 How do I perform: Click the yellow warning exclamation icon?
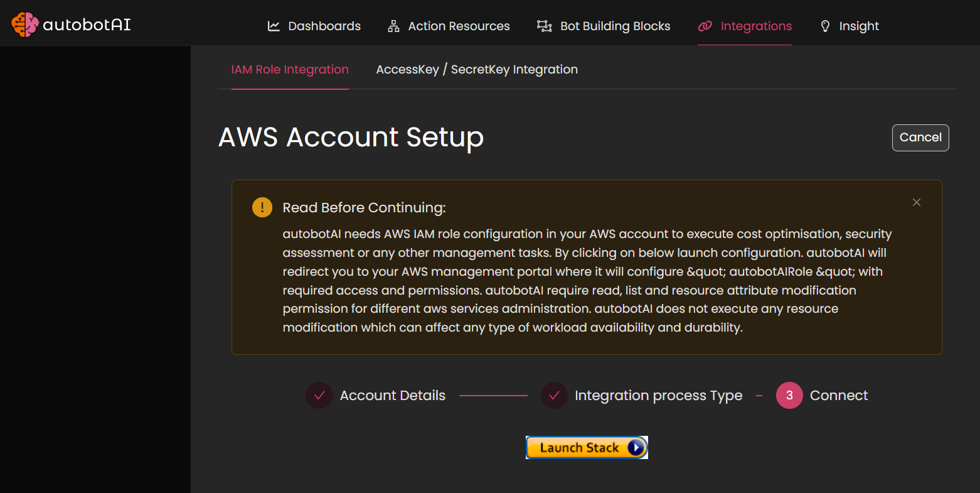tap(262, 207)
